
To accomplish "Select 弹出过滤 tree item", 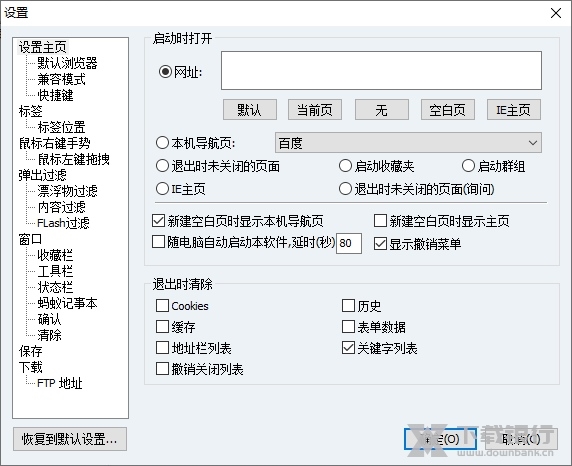I will [43, 175].
